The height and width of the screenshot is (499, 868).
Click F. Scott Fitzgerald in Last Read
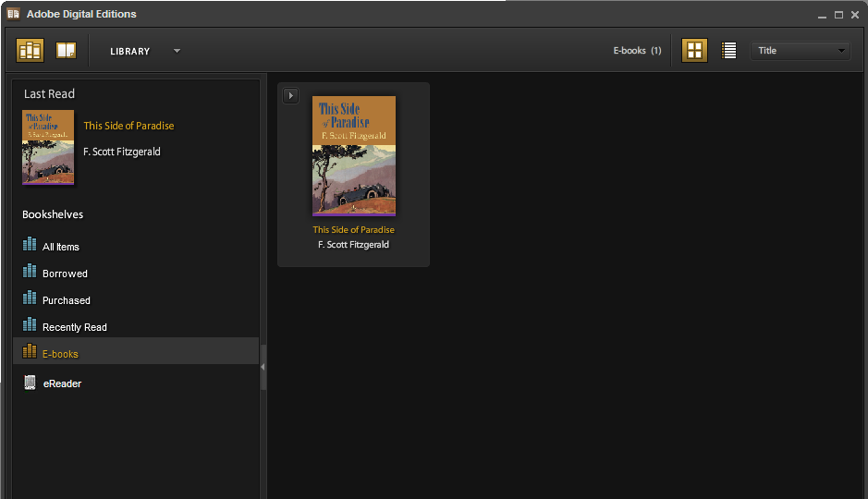pyautogui.click(x=122, y=152)
